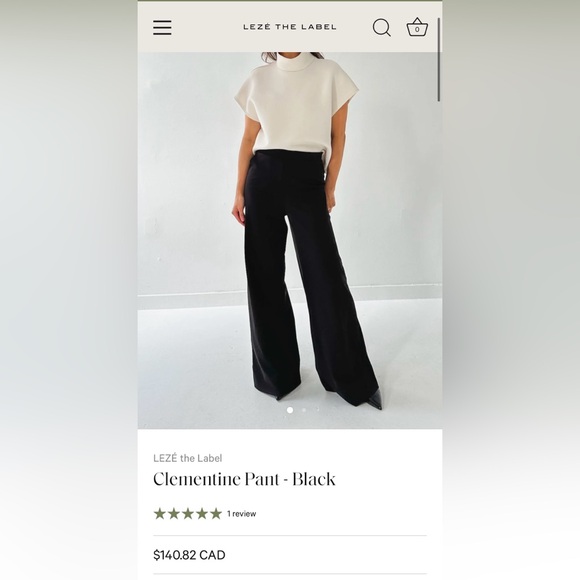Click the fourth rating star

(x=202, y=513)
